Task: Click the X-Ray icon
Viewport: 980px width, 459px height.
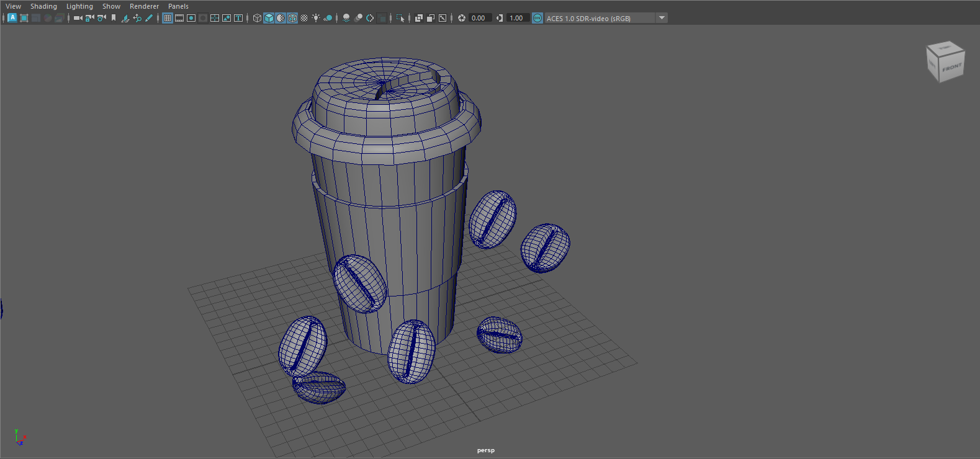Action: point(418,18)
